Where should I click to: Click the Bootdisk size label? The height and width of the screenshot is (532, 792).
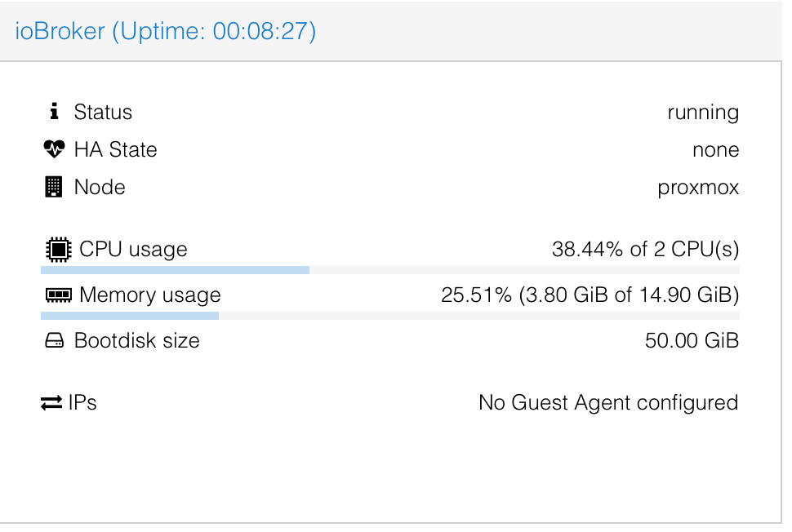tap(137, 341)
